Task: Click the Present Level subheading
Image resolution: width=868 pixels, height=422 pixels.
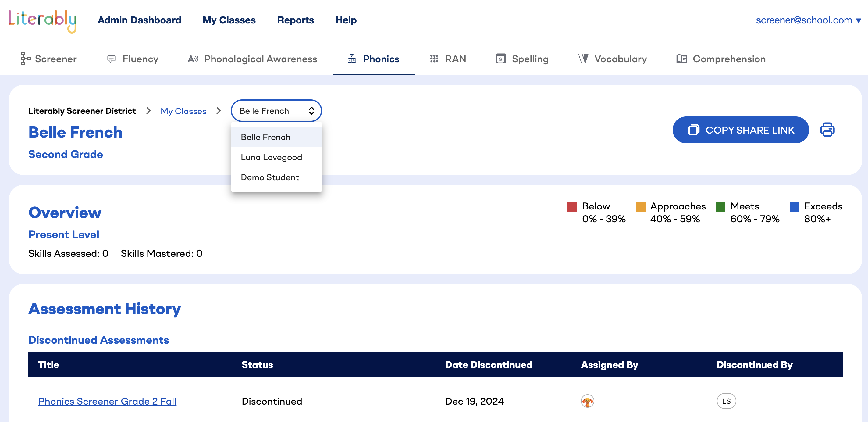Action: coord(64,234)
